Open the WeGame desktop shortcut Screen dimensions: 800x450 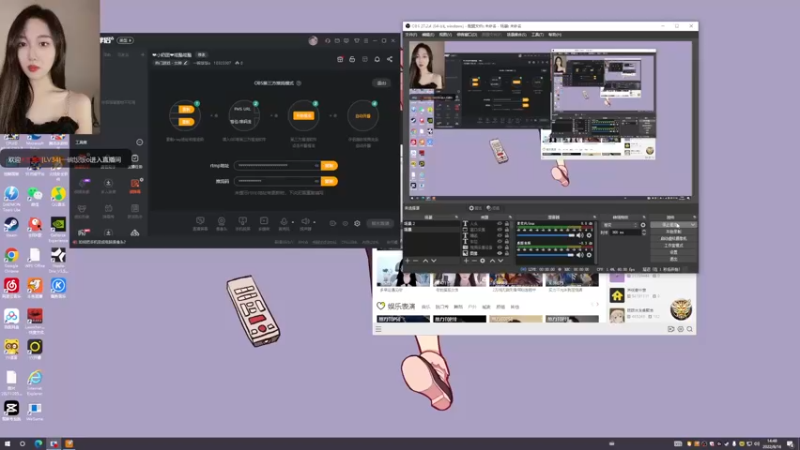click(x=35, y=411)
